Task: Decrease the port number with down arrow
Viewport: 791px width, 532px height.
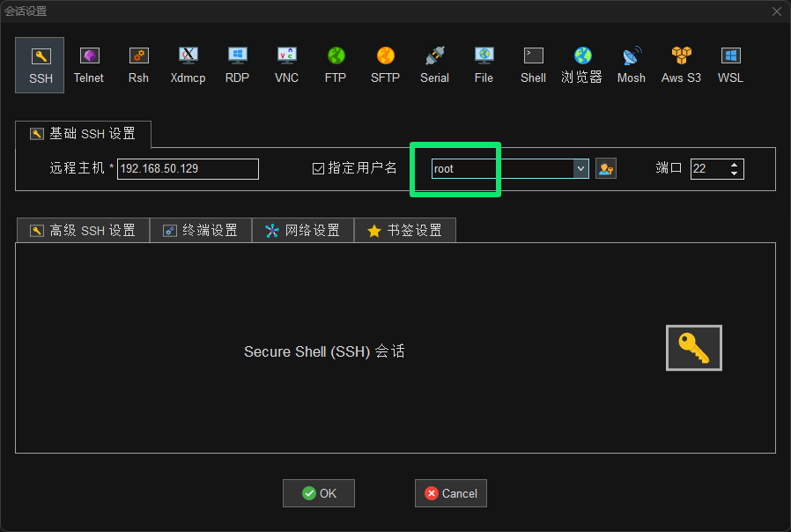Action: (x=735, y=173)
